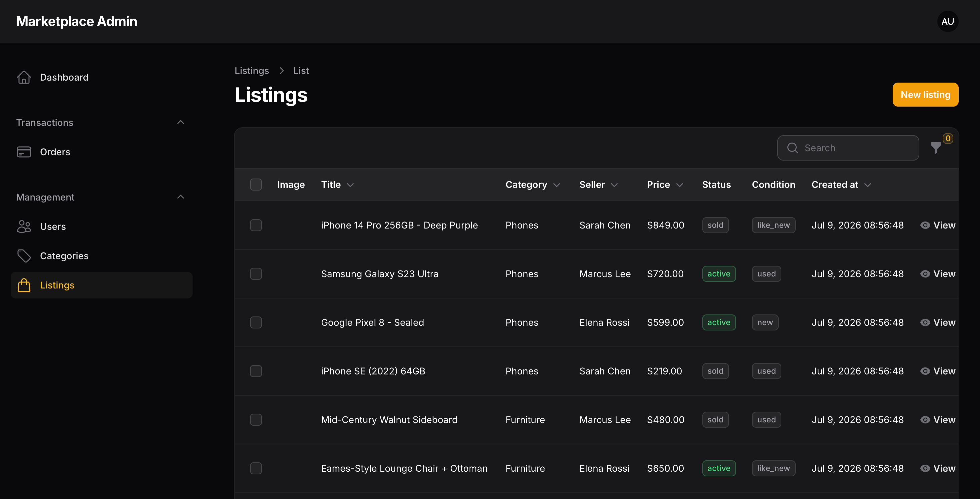Screen dimensions: 980x499
Task: Sort by Seller column chevron
Action: pyautogui.click(x=614, y=185)
